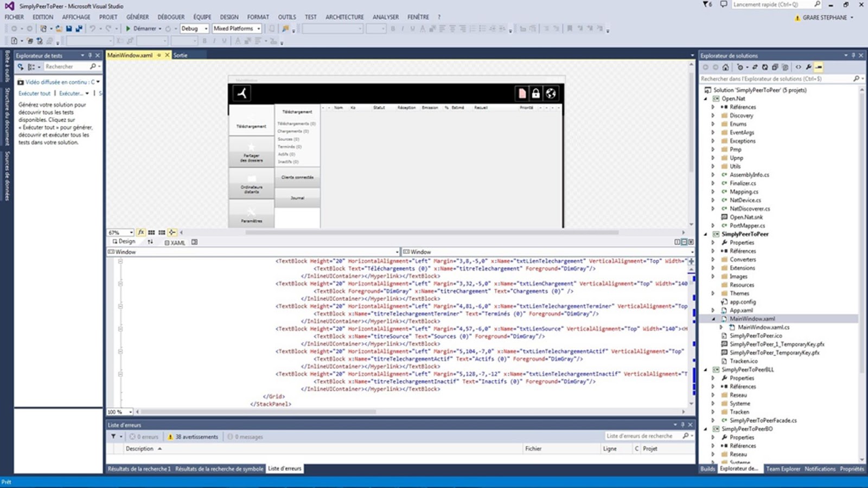868x488 pixels.
Task: Toggle snap to gridlines icon in designer
Action: pos(162,233)
